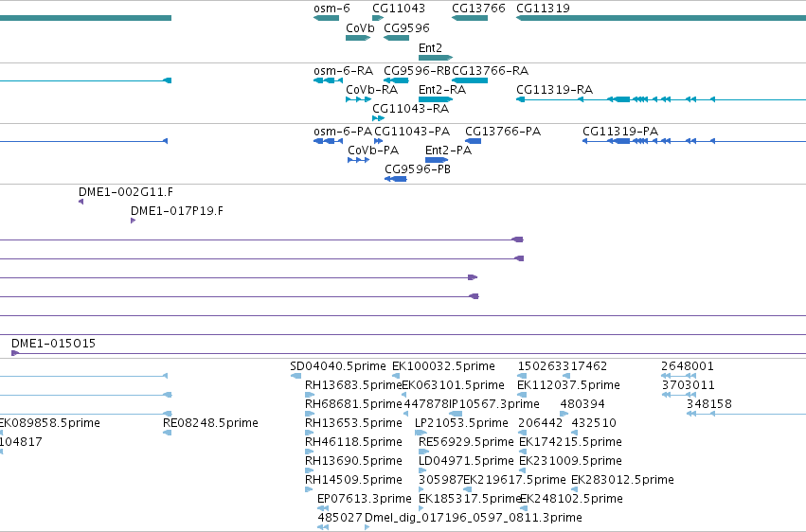Select the RH13653.5prime EST marker
806x532 pixels.
pyautogui.click(x=309, y=433)
